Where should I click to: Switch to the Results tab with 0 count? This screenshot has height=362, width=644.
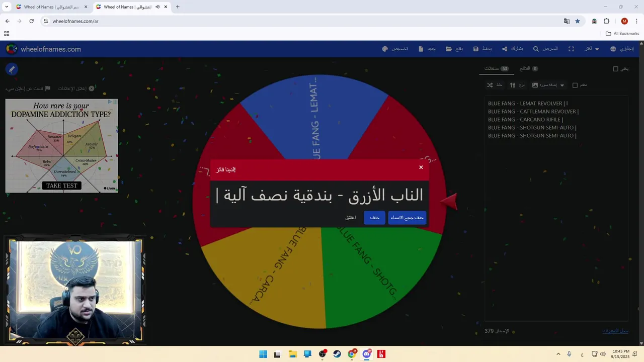click(x=528, y=68)
